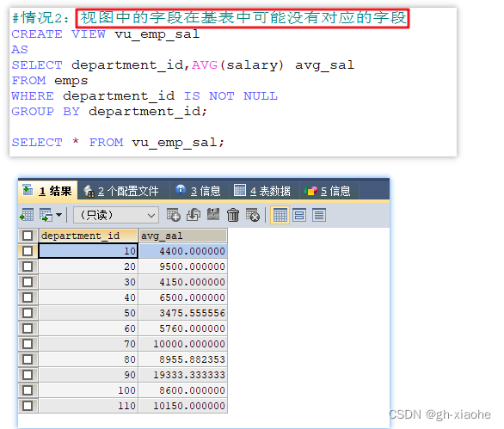This screenshot has height=429, width=504.
Task: Check the row for department 10
Action: [x=28, y=251]
